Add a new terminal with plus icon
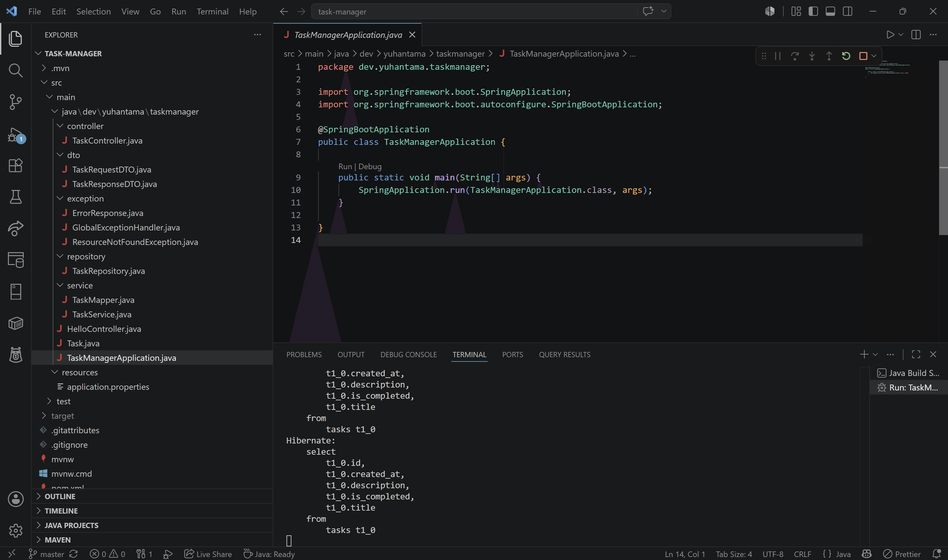The image size is (948, 560). [864, 354]
